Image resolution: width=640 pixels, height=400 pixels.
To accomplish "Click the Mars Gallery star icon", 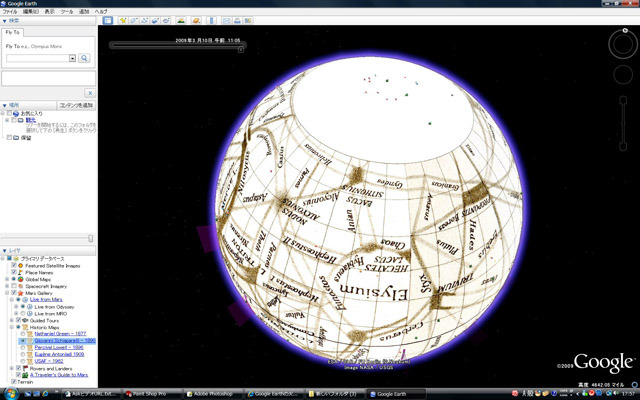I will 20,293.
